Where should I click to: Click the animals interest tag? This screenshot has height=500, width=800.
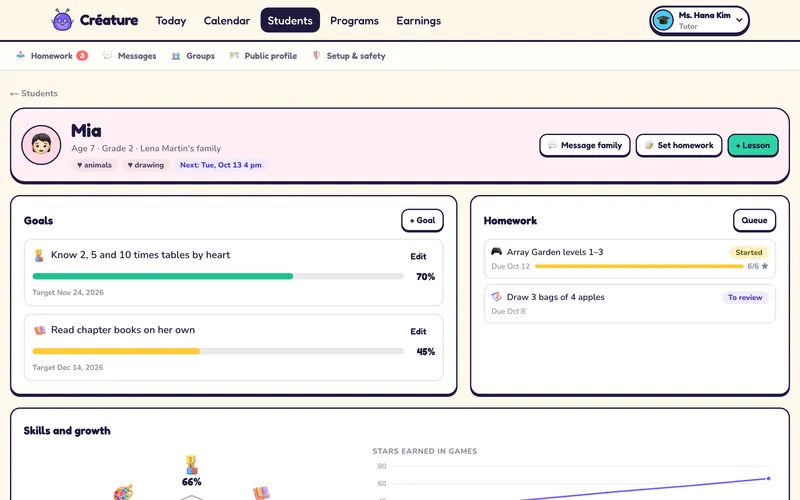(94, 165)
